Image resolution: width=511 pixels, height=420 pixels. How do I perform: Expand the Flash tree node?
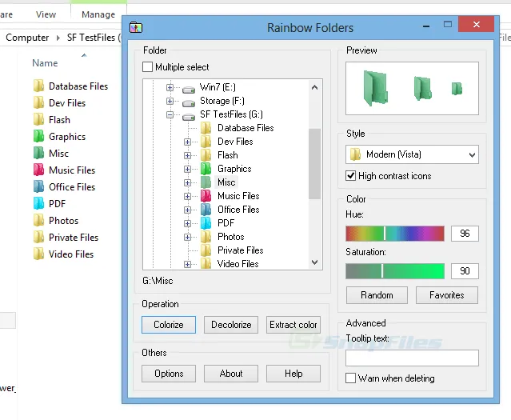187,155
